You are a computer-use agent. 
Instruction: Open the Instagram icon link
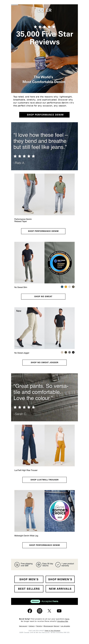pyautogui.click(x=40, y=611)
